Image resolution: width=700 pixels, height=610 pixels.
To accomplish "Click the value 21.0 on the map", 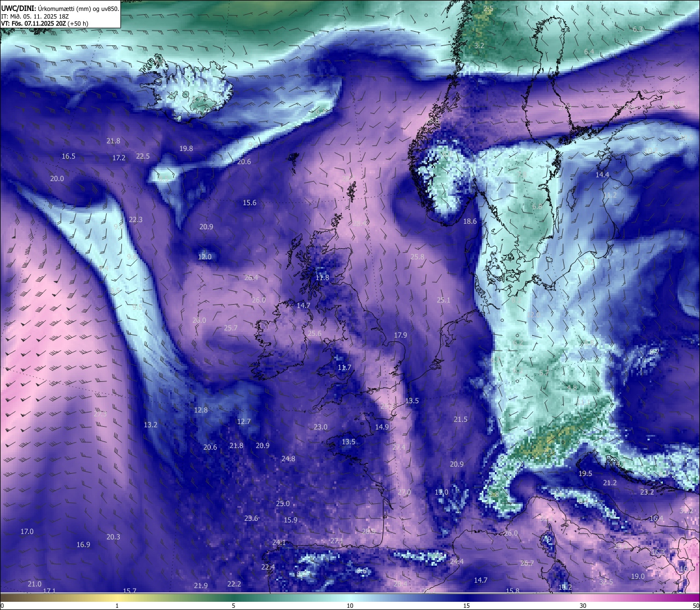I will [x=34, y=584].
